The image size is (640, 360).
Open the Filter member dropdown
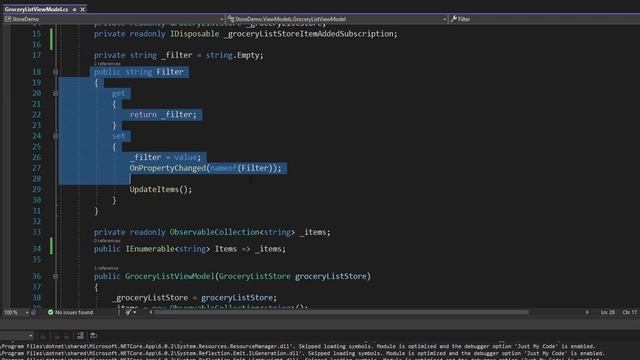(544, 19)
